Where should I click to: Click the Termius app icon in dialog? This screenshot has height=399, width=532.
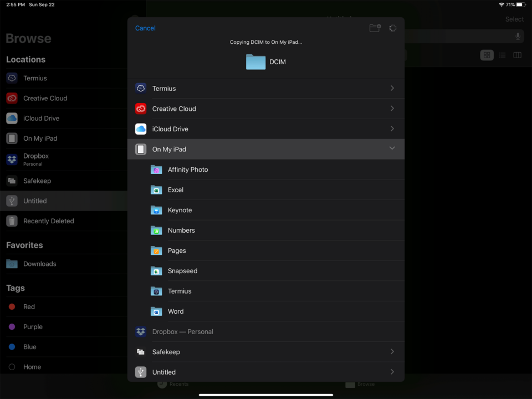[x=141, y=89]
